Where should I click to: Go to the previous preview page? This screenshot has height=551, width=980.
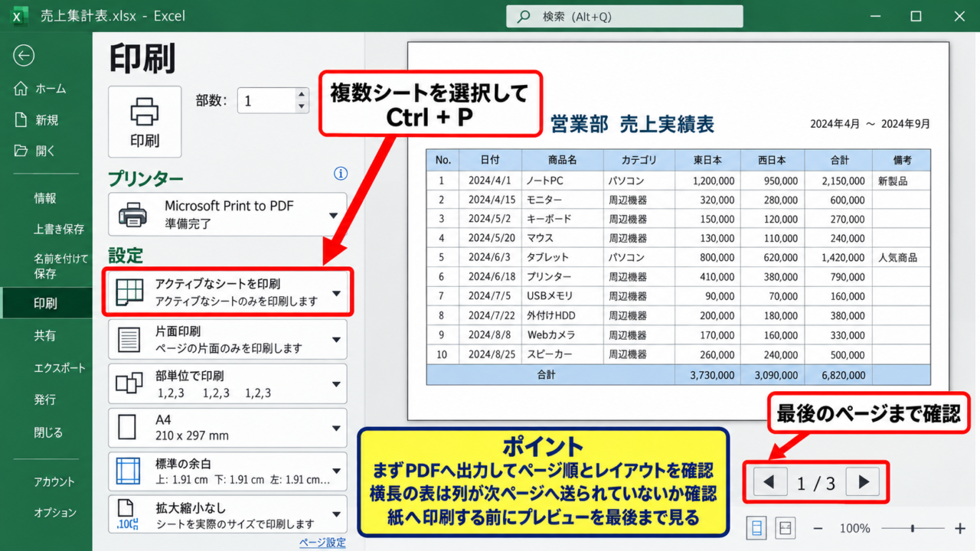click(x=770, y=482)
